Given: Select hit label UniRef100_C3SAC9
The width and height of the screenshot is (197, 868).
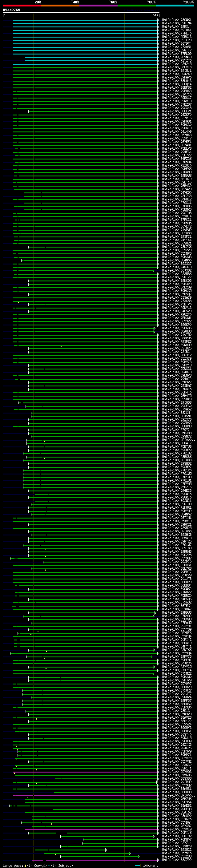Looking at the screenshot, I should [x=177, y=297].
